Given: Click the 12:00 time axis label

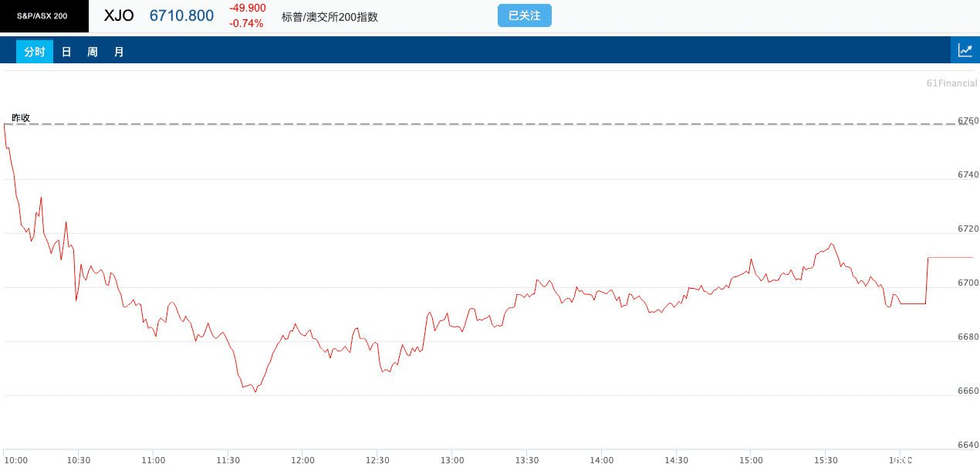Looking at the screenshot, I should [x=302, y=460].
